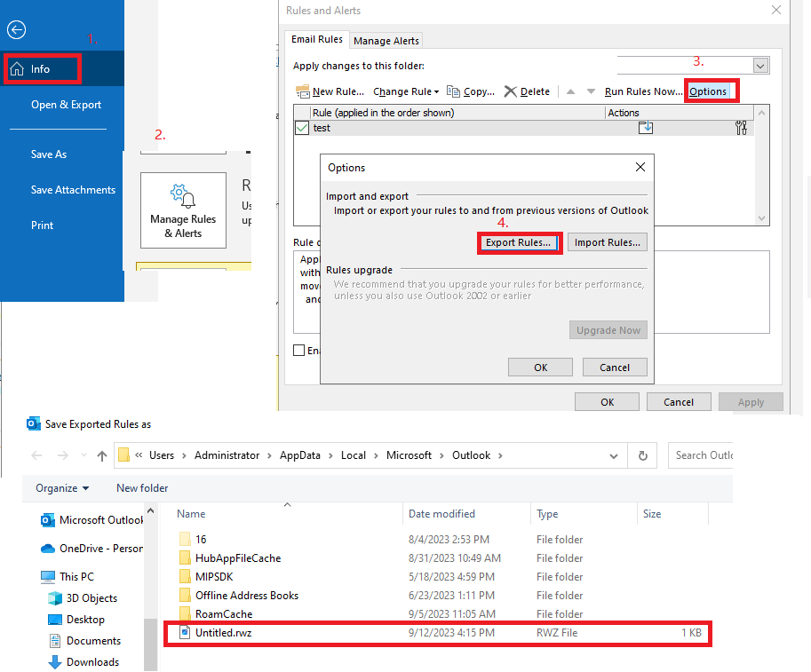The height and width of the screenshot is (672, 811).
Task: Select the test rule row
Action: point(524,128)
